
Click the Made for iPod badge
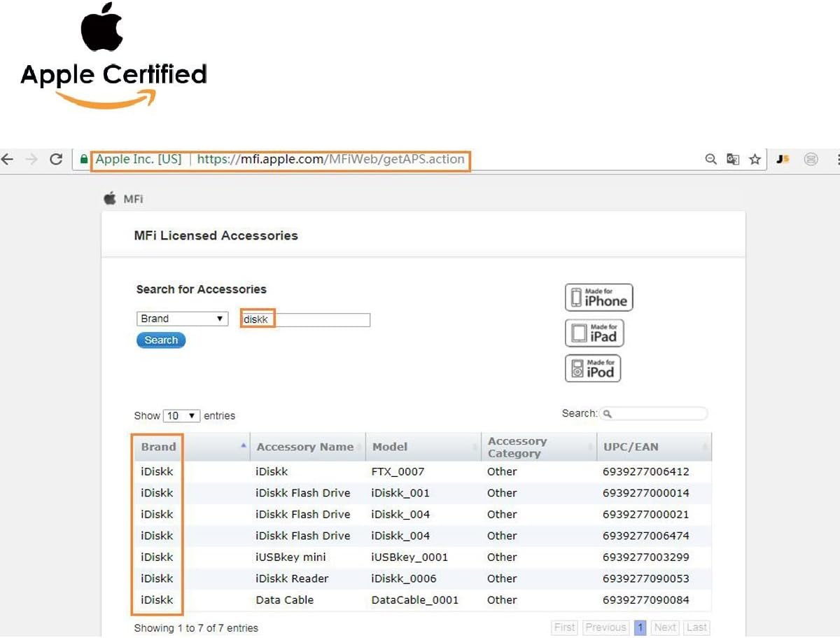click(x=593, y=368)
